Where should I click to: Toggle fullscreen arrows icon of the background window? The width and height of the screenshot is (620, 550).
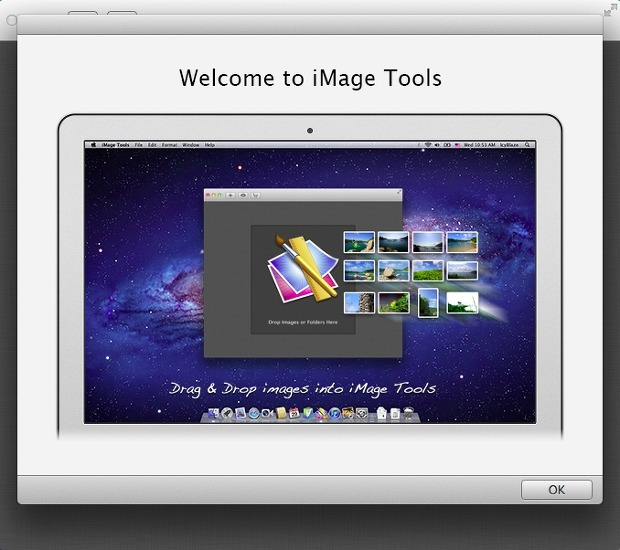pos(611,9)
